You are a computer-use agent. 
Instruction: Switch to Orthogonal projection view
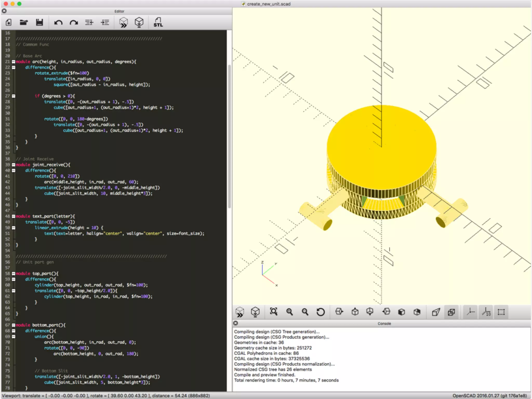tap(451, 312)
